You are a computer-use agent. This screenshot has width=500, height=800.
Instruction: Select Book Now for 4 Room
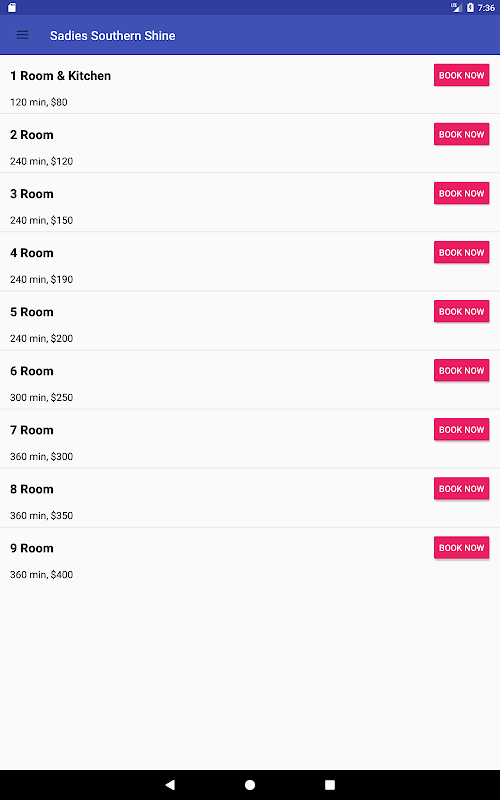point(461,252)
